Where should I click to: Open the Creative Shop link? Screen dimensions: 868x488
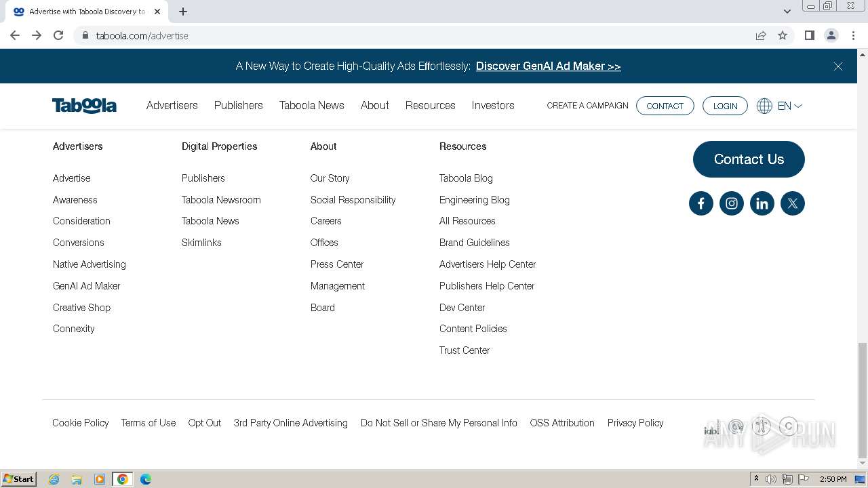81,308
